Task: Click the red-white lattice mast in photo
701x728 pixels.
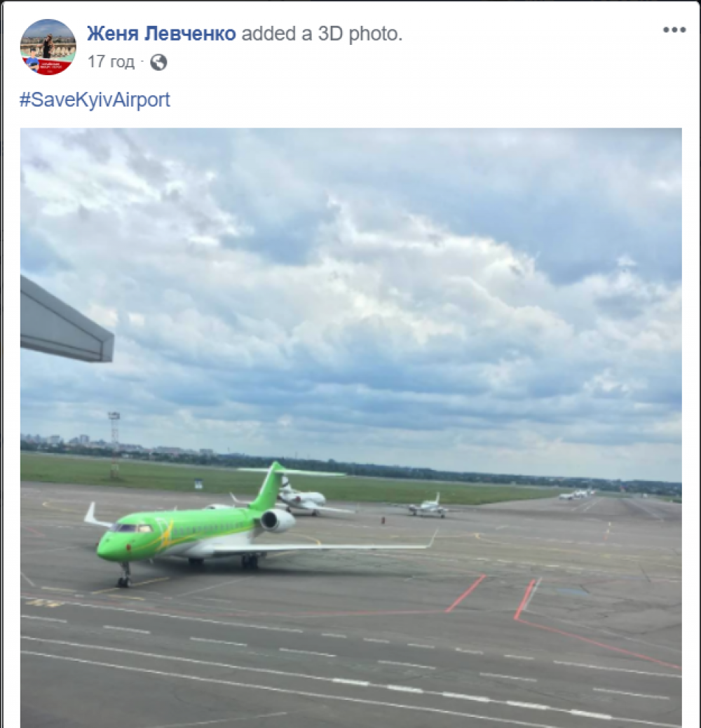Action: coord(114,445)
